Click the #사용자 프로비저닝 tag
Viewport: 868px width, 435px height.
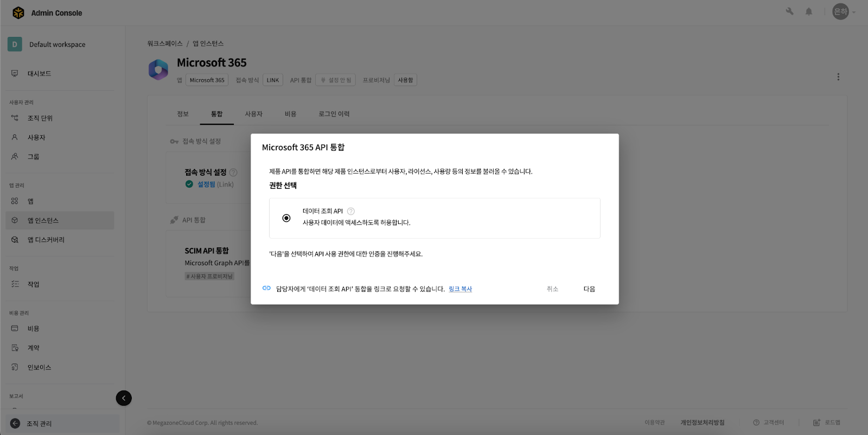pyautogui.click(x=209, y=277)
